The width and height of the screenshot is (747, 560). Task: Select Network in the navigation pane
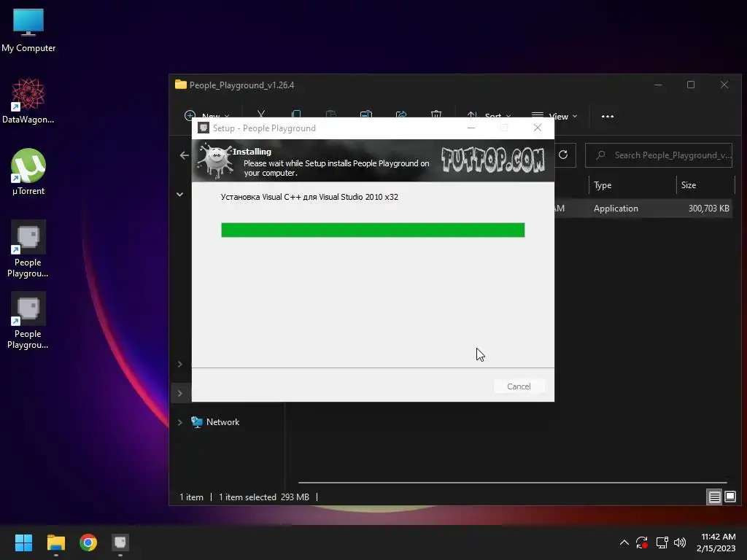point(222,422)
